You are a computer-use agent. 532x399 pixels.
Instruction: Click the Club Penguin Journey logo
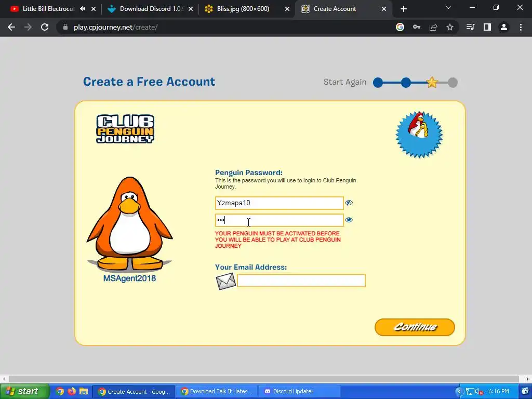click(125, 129)
